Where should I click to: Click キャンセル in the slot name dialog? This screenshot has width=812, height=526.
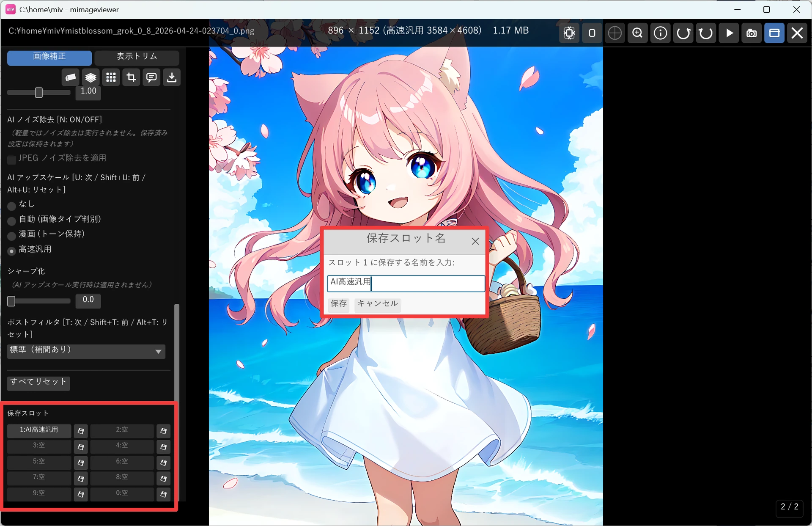[x=378, y=304]
